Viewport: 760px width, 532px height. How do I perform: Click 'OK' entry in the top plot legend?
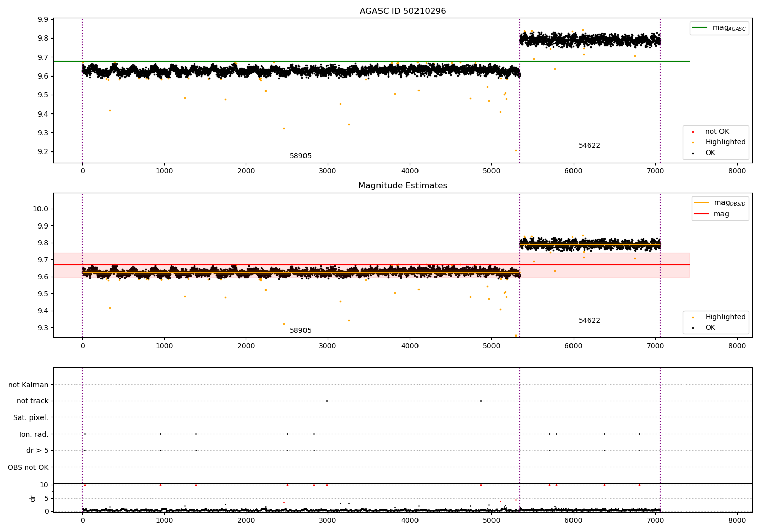point(710,153)
